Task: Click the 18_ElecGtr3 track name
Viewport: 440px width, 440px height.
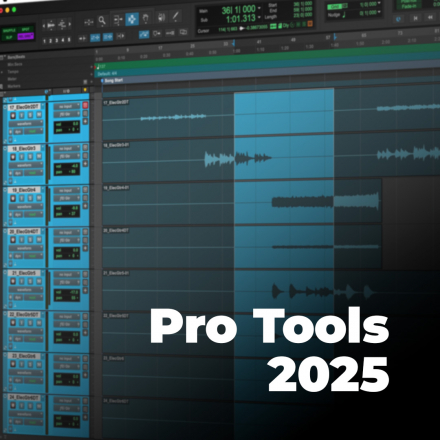Action: [24, 149]
